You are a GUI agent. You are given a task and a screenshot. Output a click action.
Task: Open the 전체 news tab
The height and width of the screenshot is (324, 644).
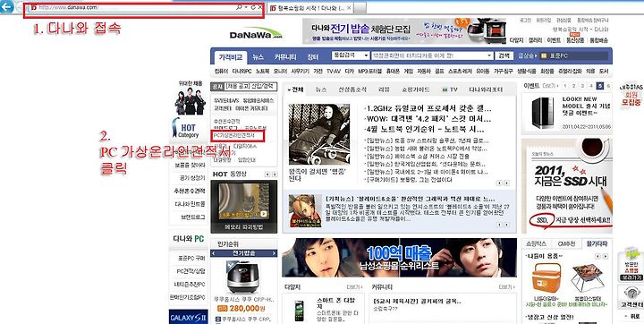295,90
